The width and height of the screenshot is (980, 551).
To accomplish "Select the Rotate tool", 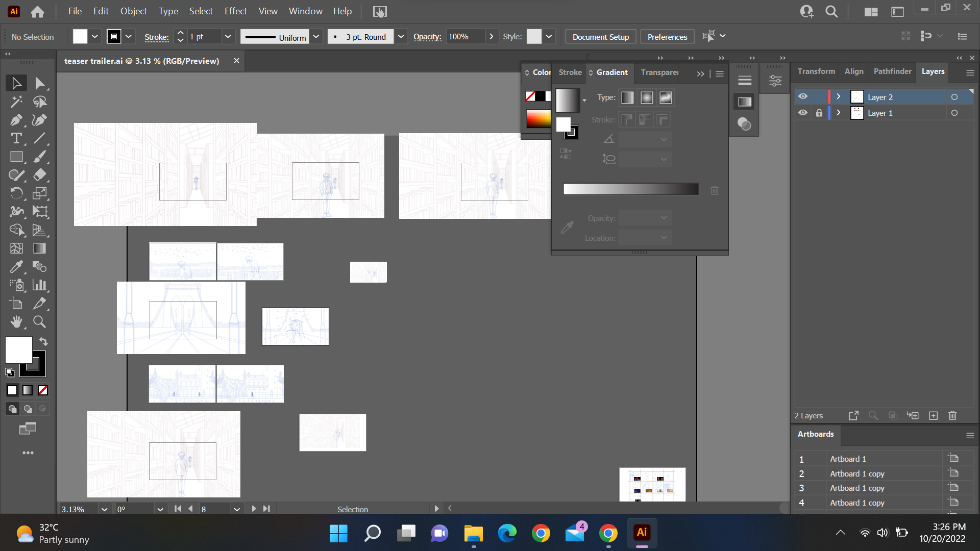I will click(16, 193).
